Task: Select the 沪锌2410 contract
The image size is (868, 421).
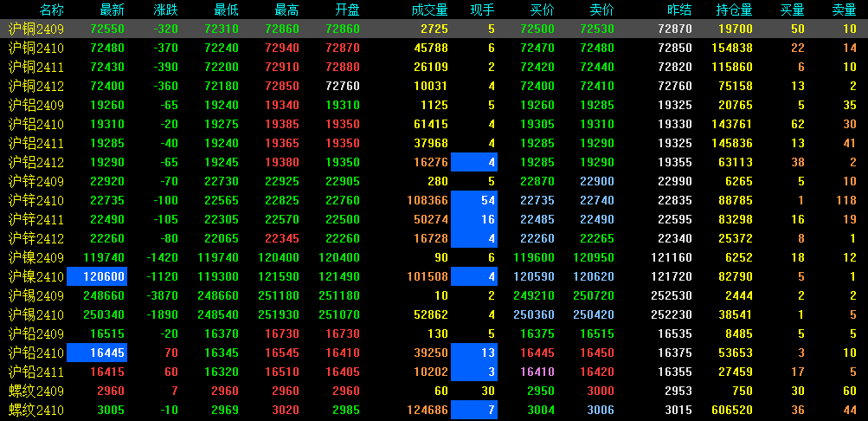Action: tap(36, 200)
